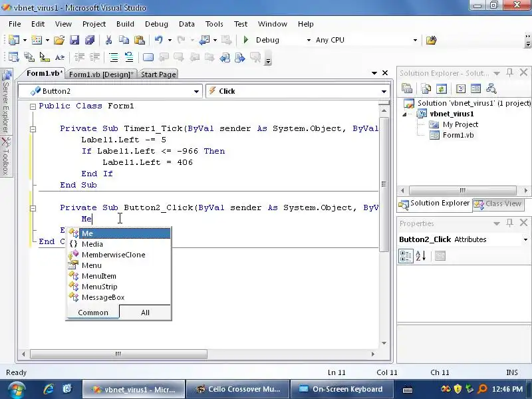Start debugging with green play icon
Image resolution: width=532 pixels, height=399 pixels.
[246, 40]
